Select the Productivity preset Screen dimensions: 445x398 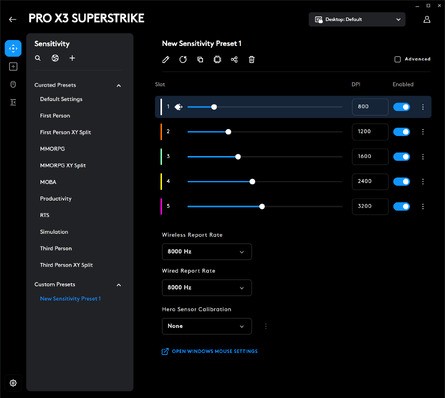coord(56,199)
